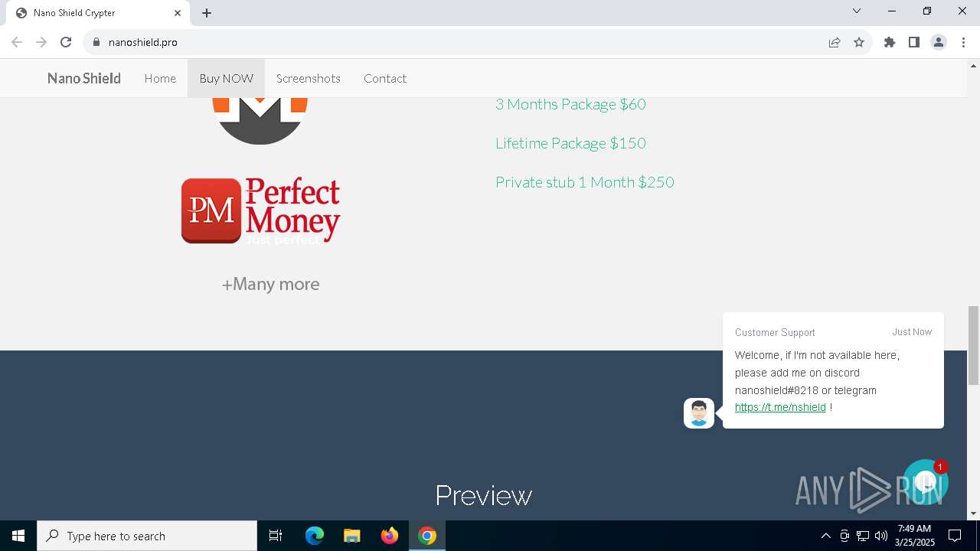
Task: Open the Screenshots menu item
Action: pos(309,78)
